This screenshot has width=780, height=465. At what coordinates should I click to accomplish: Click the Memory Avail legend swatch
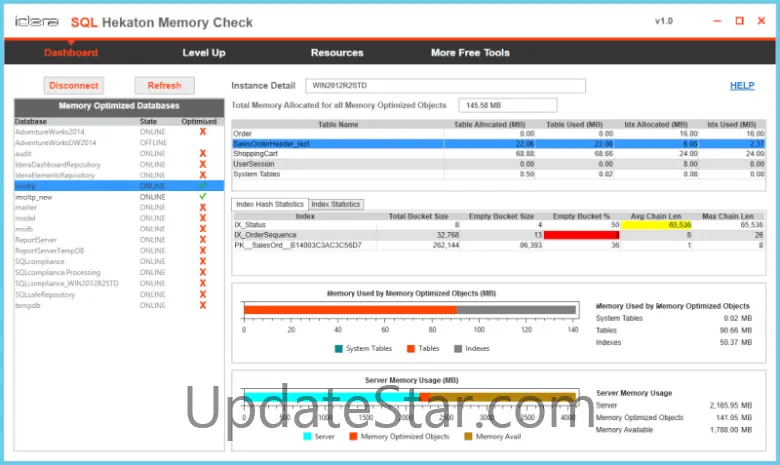[x=468, y=437]
